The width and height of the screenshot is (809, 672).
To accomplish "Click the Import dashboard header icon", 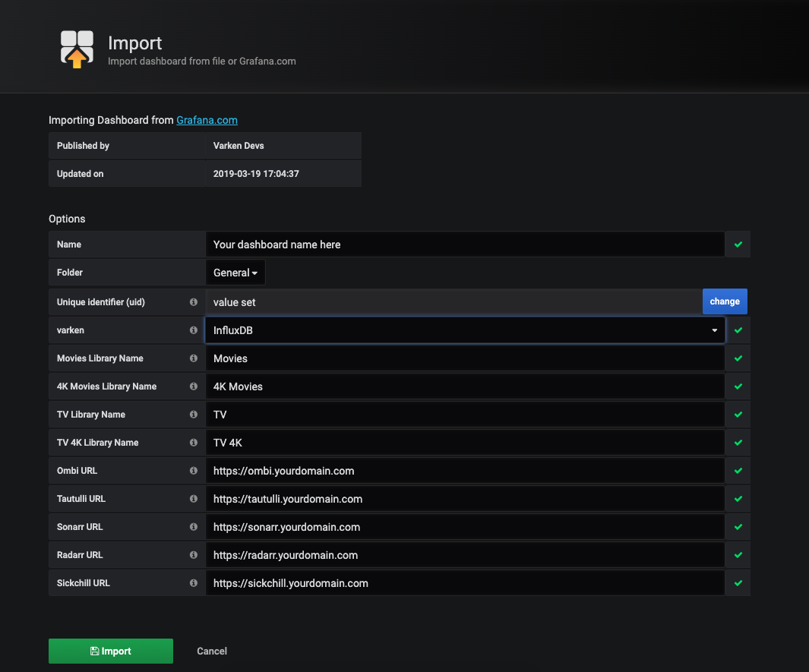I will (x=77, y=49).
